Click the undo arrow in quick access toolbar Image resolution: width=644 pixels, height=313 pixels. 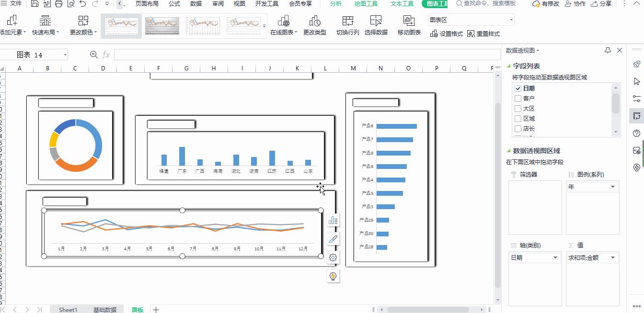(83, 4)
